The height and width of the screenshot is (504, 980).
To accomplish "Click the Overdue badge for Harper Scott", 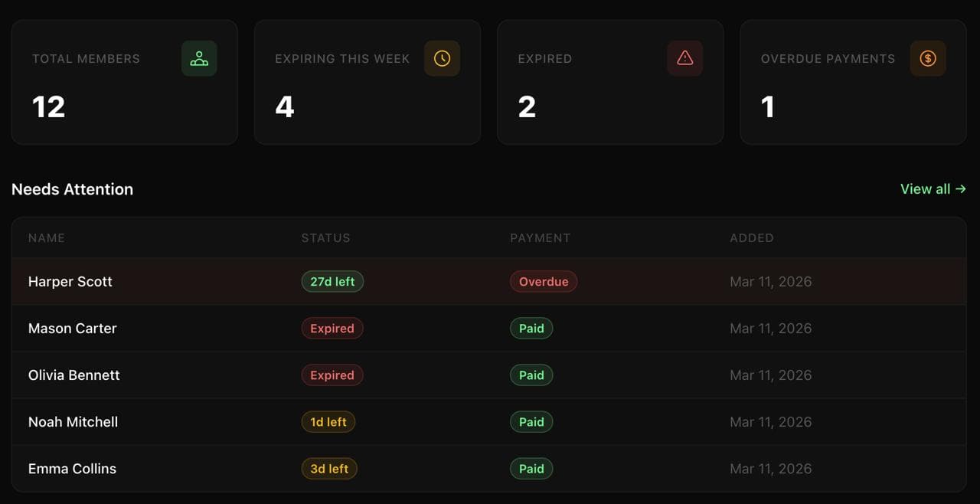I will click(x=544, y=281).
